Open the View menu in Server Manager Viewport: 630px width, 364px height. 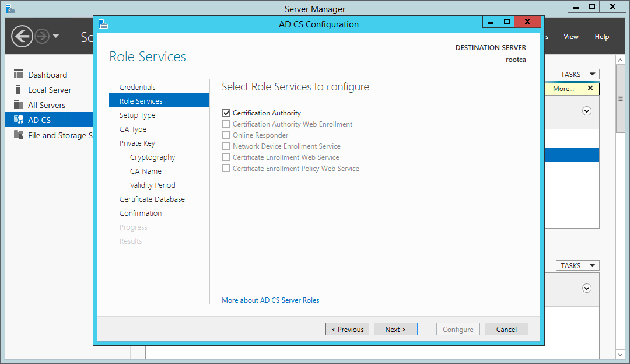click(x=571, y=37)
